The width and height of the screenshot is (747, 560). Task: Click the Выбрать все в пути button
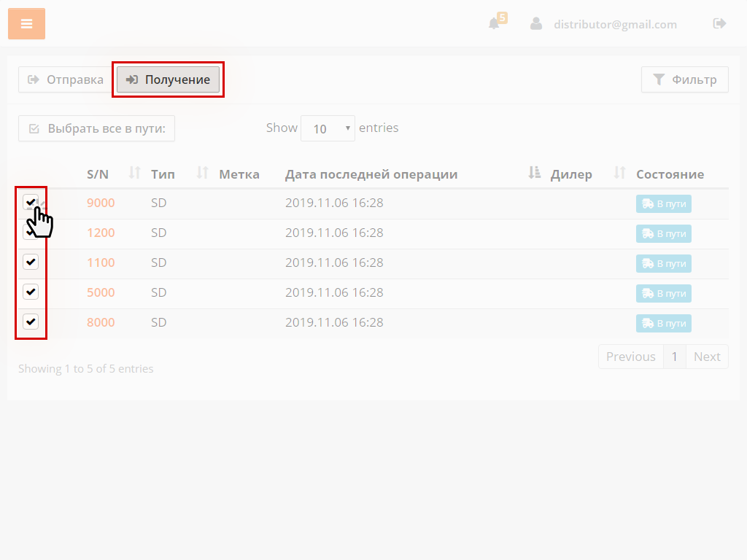(x=96, y=128)
